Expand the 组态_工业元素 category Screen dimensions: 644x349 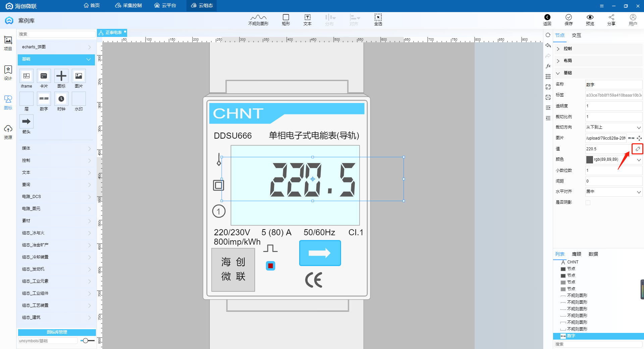[x=56, y=281]
